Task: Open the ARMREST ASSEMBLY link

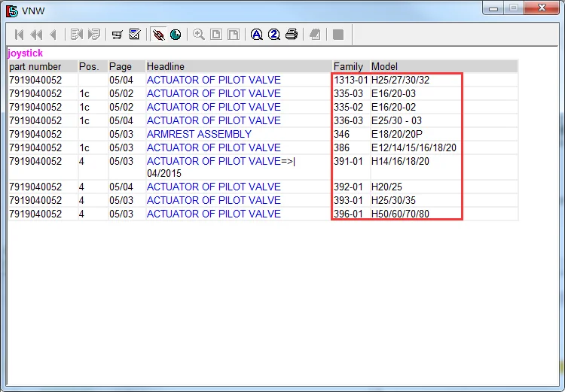Action: tap(199, 134)
